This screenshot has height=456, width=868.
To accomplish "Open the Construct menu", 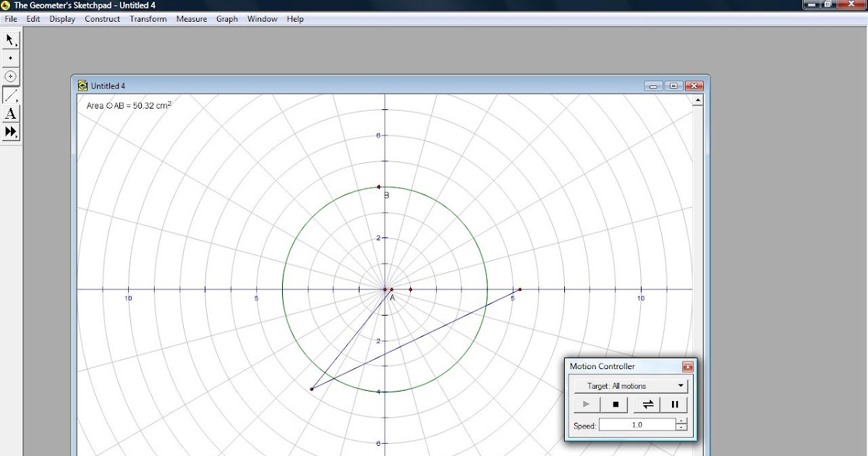I will pos(103,19).
